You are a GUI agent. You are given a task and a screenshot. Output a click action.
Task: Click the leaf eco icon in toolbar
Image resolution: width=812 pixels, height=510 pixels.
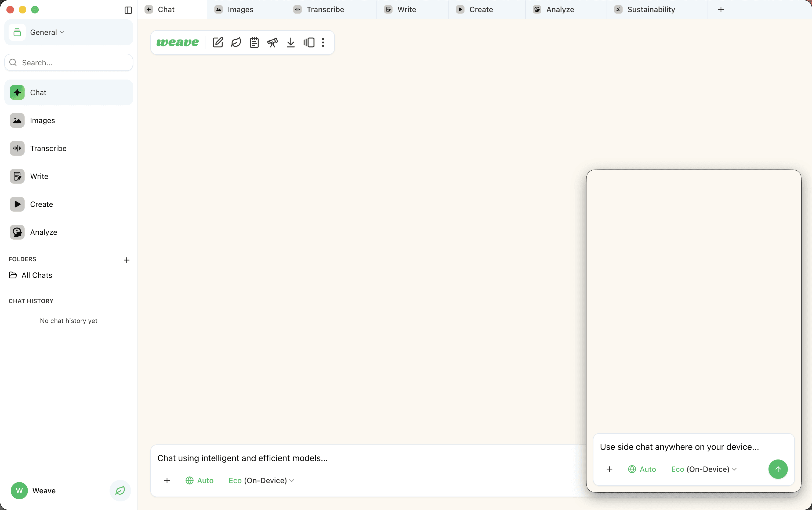[236, 42]
